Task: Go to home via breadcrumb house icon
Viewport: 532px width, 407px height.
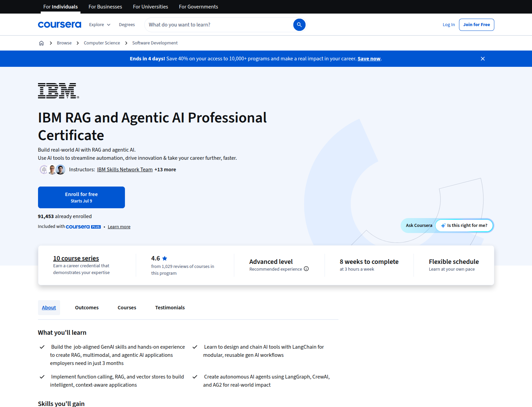Action: click(x=41, y=43)
